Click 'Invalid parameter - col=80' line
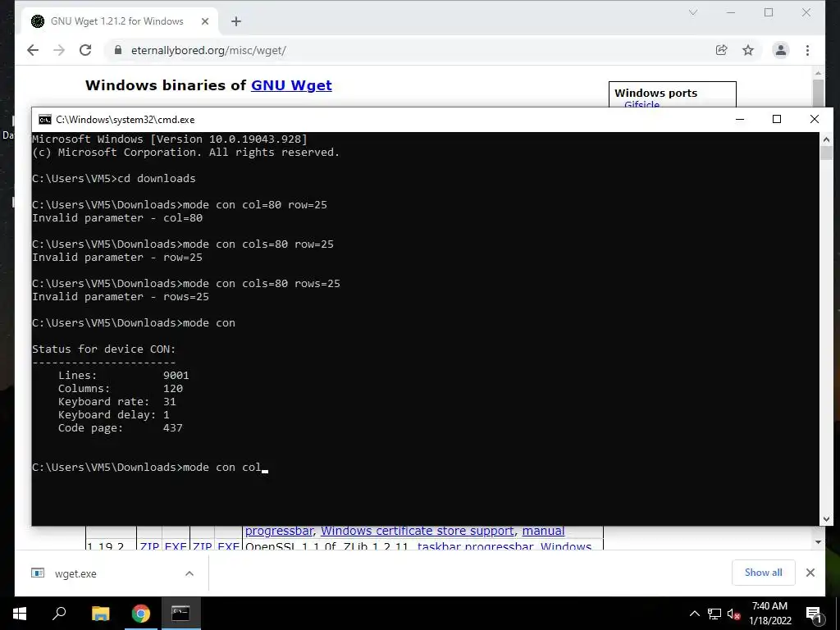The height and width of the screenshot is (630, 840). (x=117, y=218)
